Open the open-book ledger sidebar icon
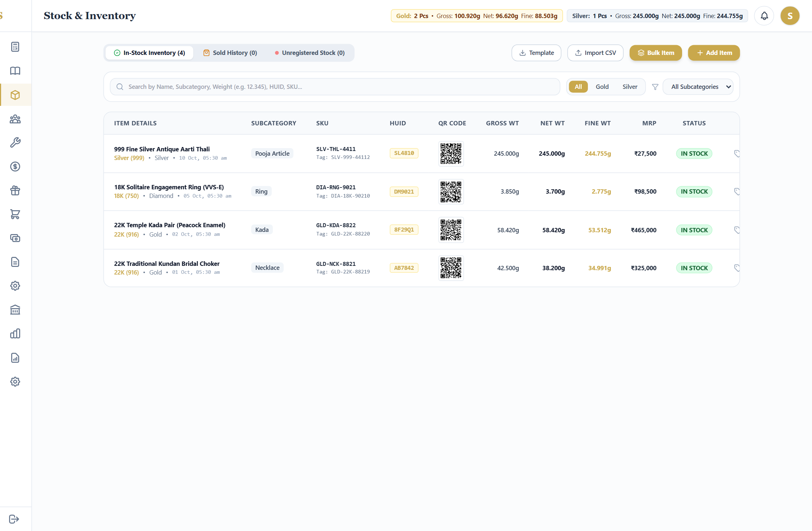 [15, 71]
